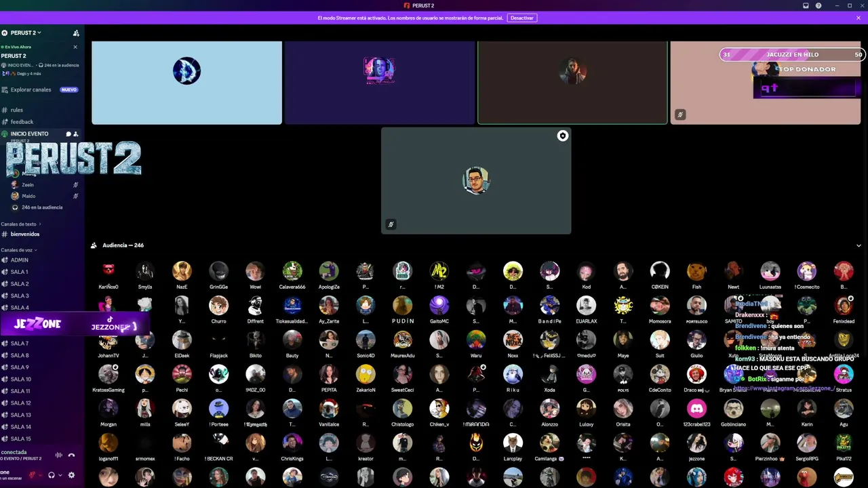Click muted mic icon on the center tile
The width and height of the screenshot is (868, 488).
(x=391, y=224)
